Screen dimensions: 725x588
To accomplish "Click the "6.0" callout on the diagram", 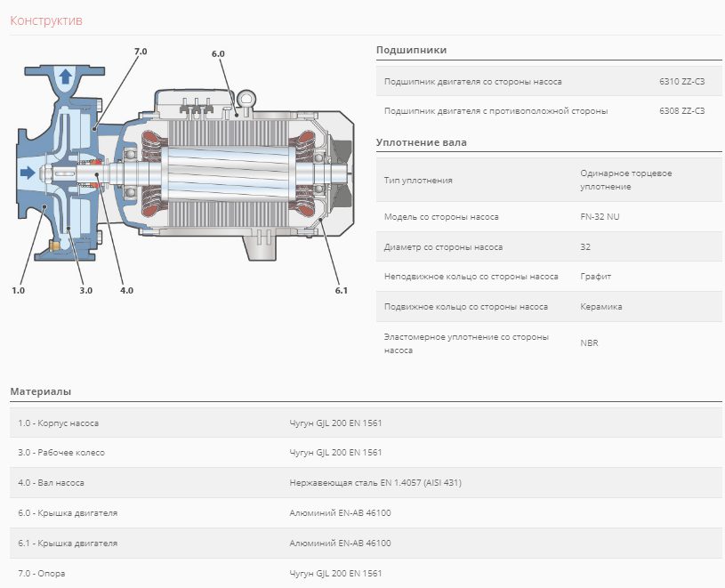I will pos(218,54).
